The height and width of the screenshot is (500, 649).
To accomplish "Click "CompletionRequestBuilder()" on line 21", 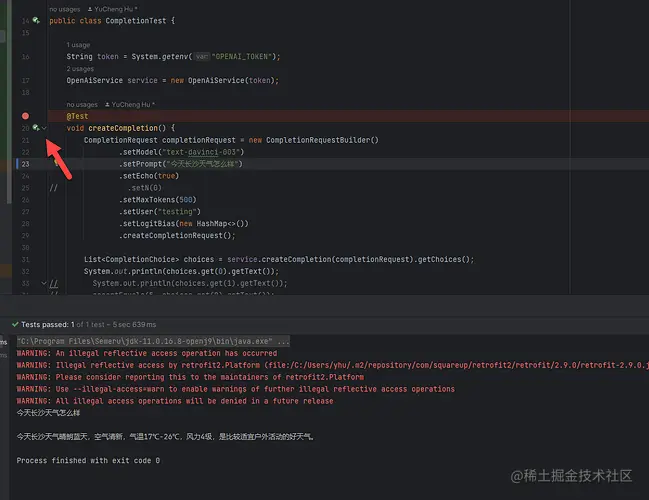I will pos(322,140).
